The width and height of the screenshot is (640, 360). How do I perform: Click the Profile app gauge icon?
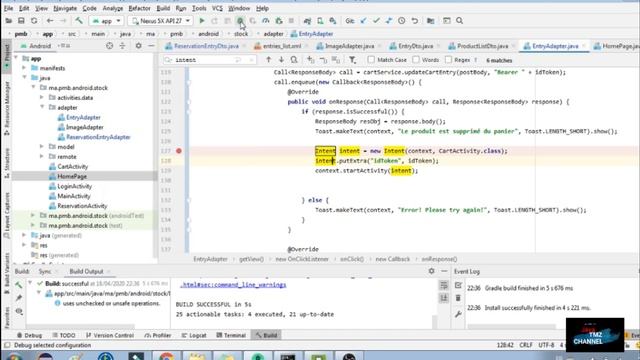pos(266,21)
